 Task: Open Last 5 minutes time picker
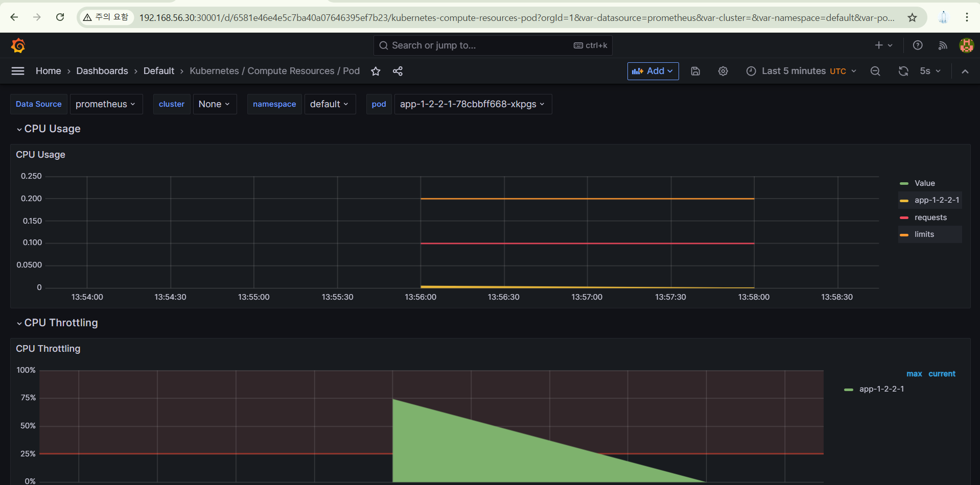[x=801, y=71]
